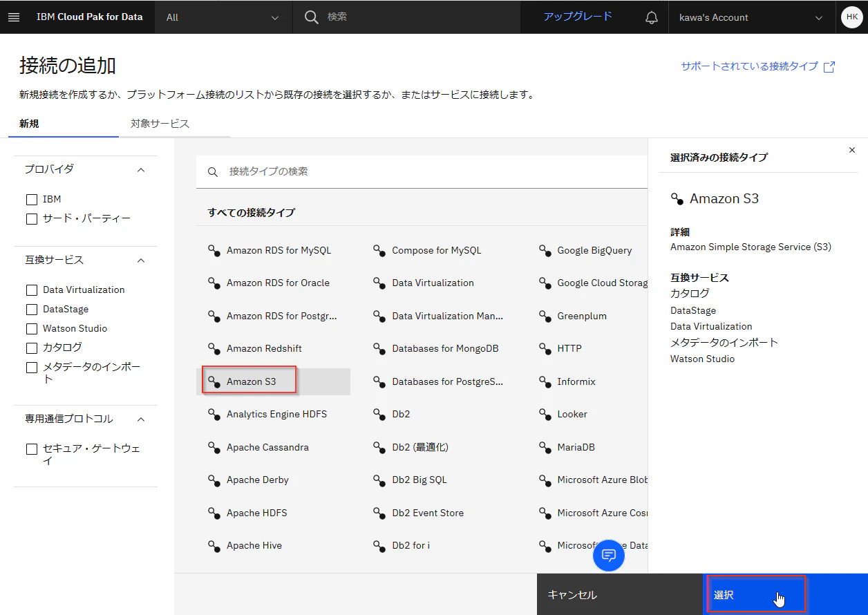The width and height of the screenshot is (868, 615).
Task: Switch to the 対象サービス tab
Action: point(160,124)
